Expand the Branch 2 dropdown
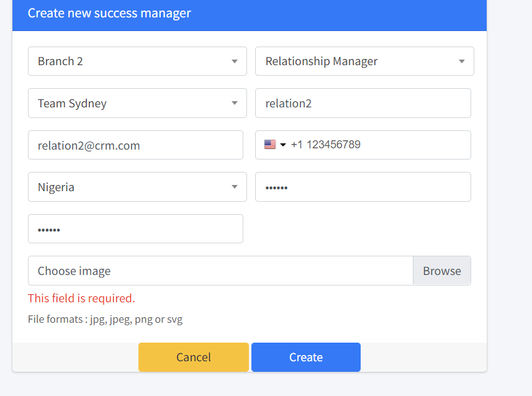 coord(137,61)
